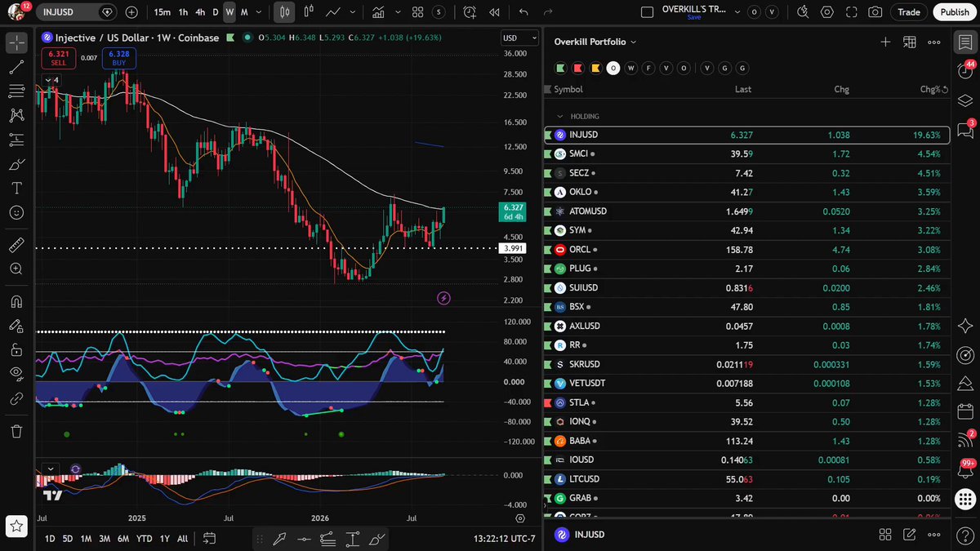Select the 6M date range

(x=122, y=539)
